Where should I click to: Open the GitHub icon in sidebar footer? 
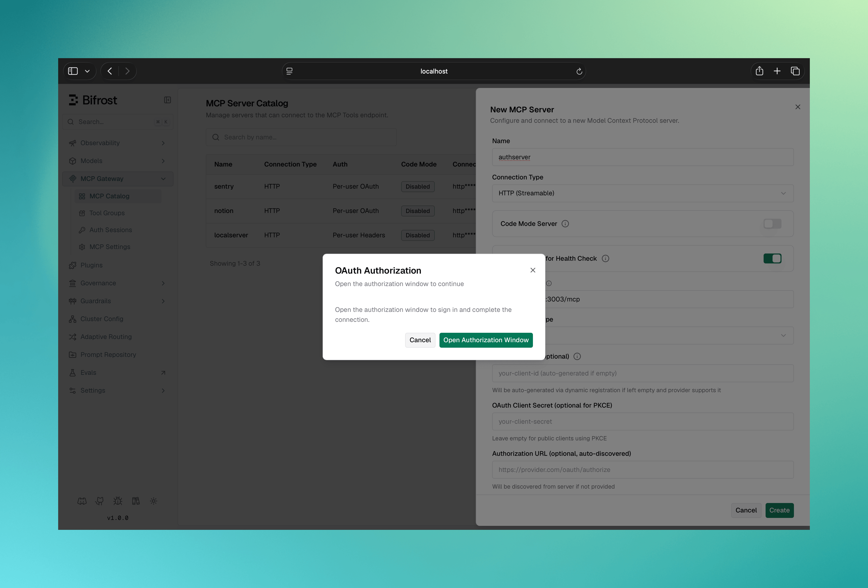pos(99,501)
